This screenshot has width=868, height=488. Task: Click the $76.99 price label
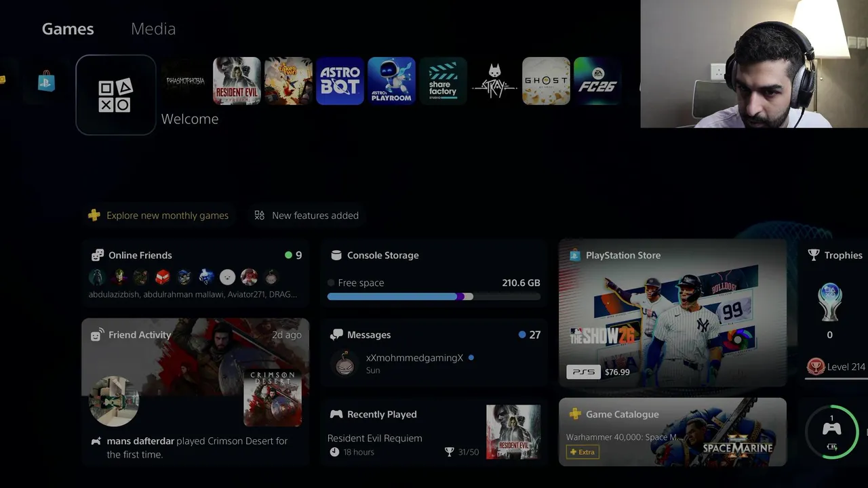[x=617, y=372]
